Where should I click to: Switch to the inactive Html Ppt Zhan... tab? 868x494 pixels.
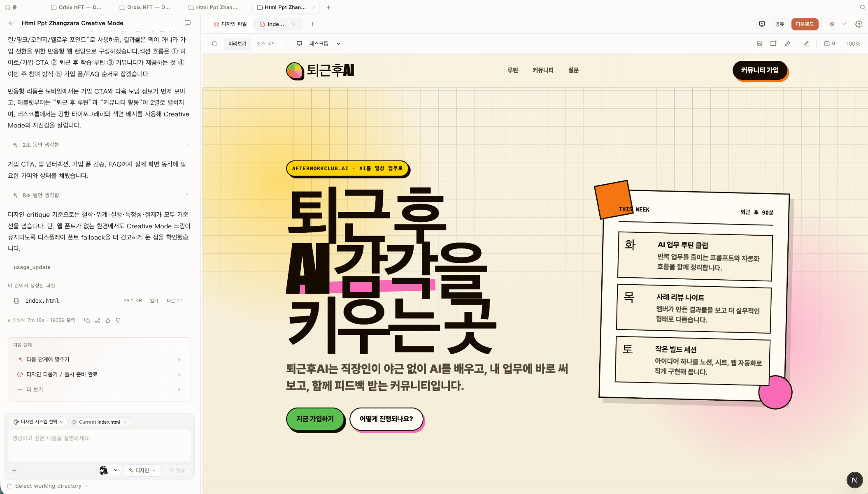(213, 7)
